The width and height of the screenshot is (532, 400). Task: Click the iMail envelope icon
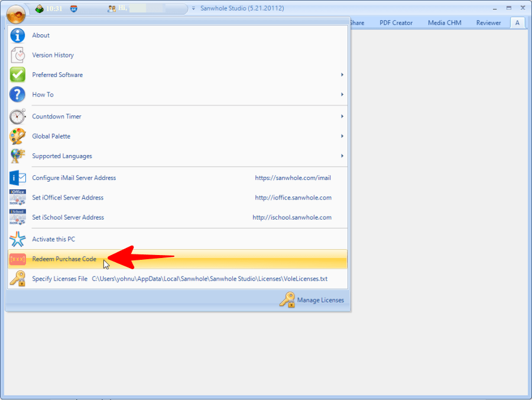click(18, 178)
